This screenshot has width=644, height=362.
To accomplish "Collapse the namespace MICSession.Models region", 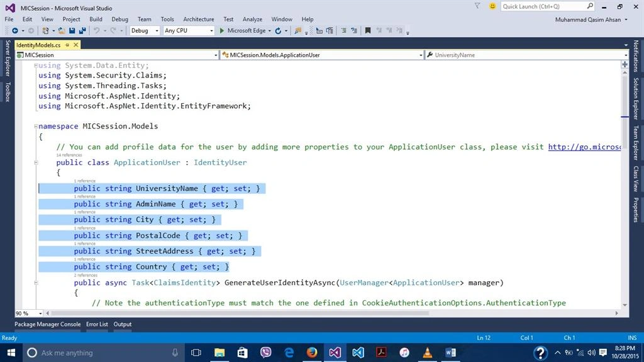I will point(36,127).
